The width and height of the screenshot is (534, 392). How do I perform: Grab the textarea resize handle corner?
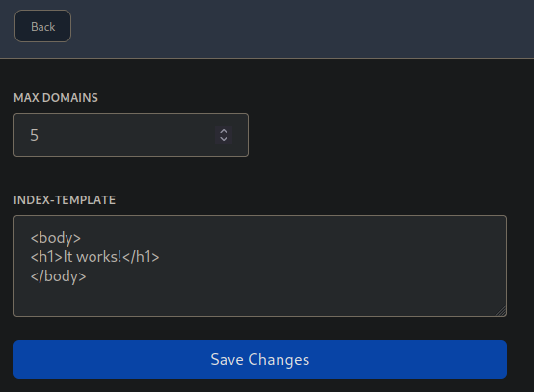pos(501,311)
